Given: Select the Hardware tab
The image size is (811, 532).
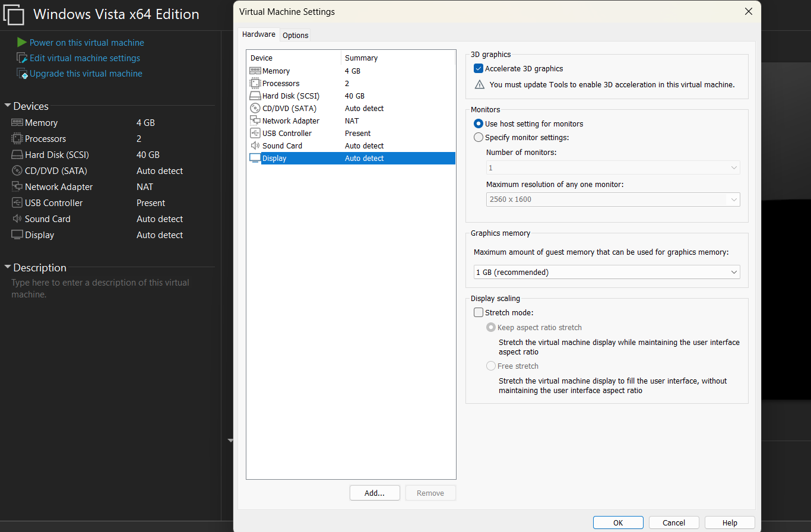Looking at the screenshot, I should click(x=258, y=34).
